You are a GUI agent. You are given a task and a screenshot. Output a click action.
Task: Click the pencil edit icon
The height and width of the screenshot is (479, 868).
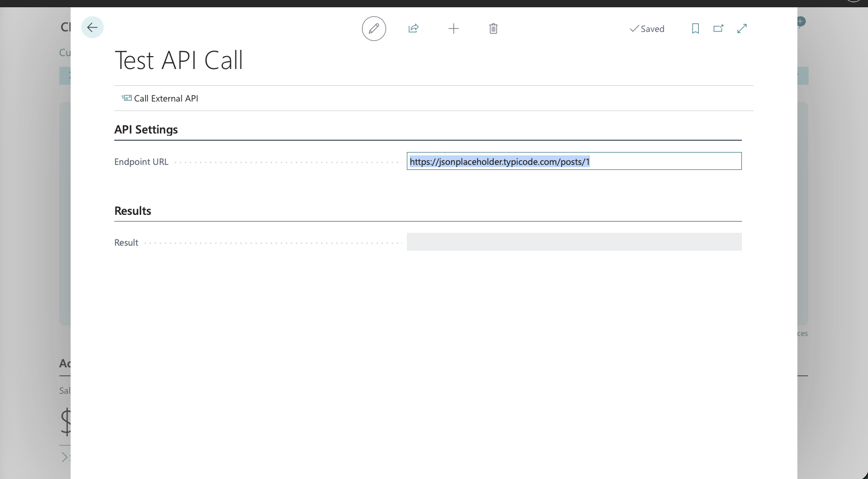374,29
